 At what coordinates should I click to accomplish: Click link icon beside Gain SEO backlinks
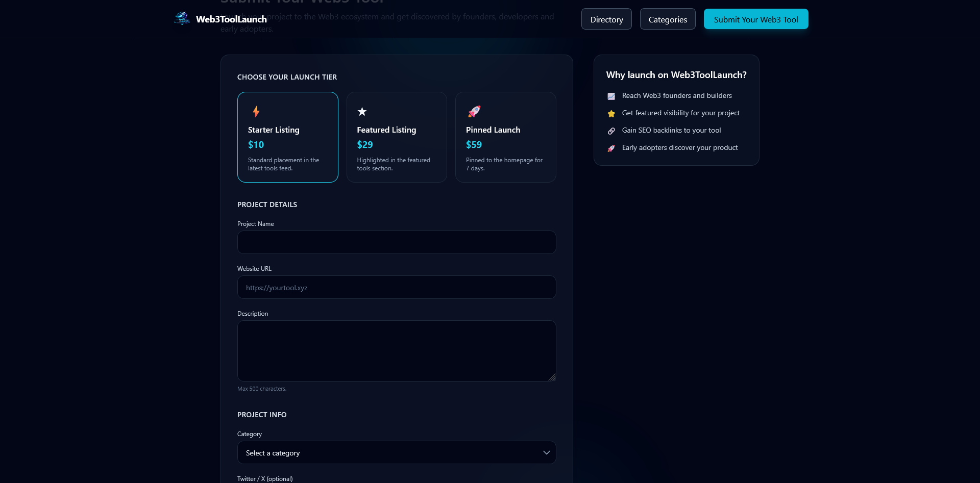point(611,131)
